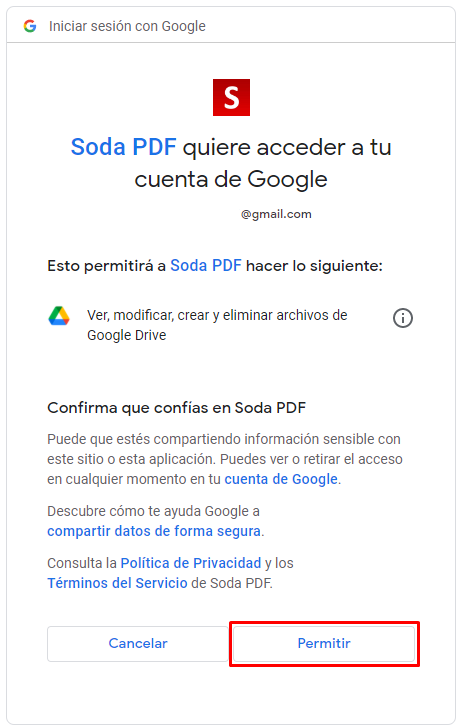This screenshot has width=462, height=728.
Task: Click the 'Descubre cómo te ayuda Google a' text
Action: [x=153, y=511]
